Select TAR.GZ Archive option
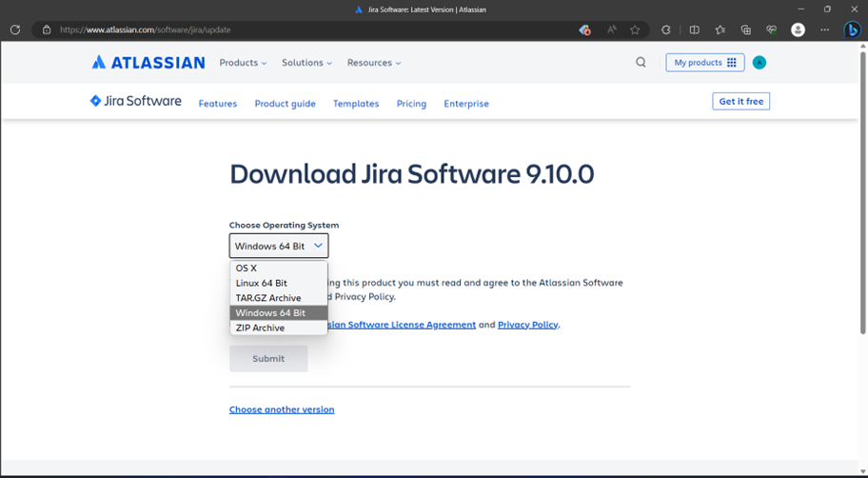The image size is (868, 478). point(279,298)
